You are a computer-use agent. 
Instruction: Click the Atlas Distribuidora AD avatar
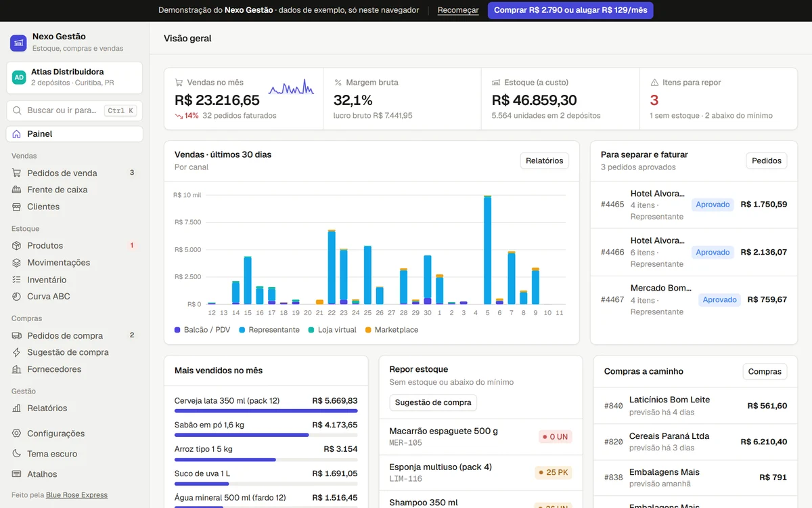pos(19,77)
